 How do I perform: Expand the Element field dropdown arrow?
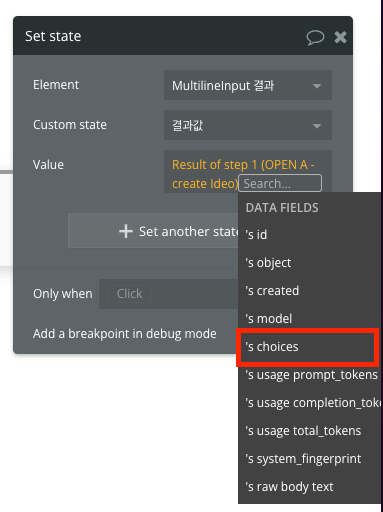pyautogui.click(x=317, y=86)
